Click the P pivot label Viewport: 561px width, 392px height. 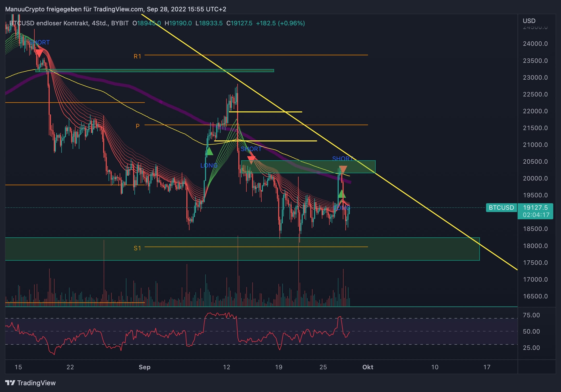(x=138, y=126)
